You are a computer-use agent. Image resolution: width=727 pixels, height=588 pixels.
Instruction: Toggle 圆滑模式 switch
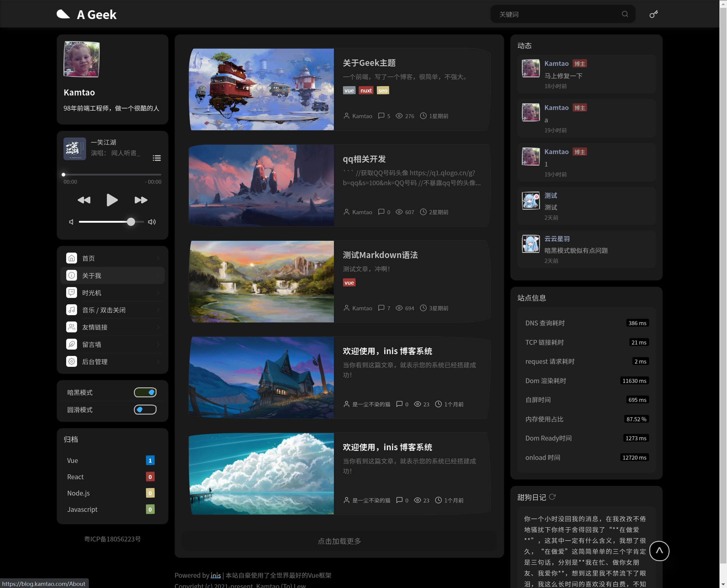tap(145, 409)
